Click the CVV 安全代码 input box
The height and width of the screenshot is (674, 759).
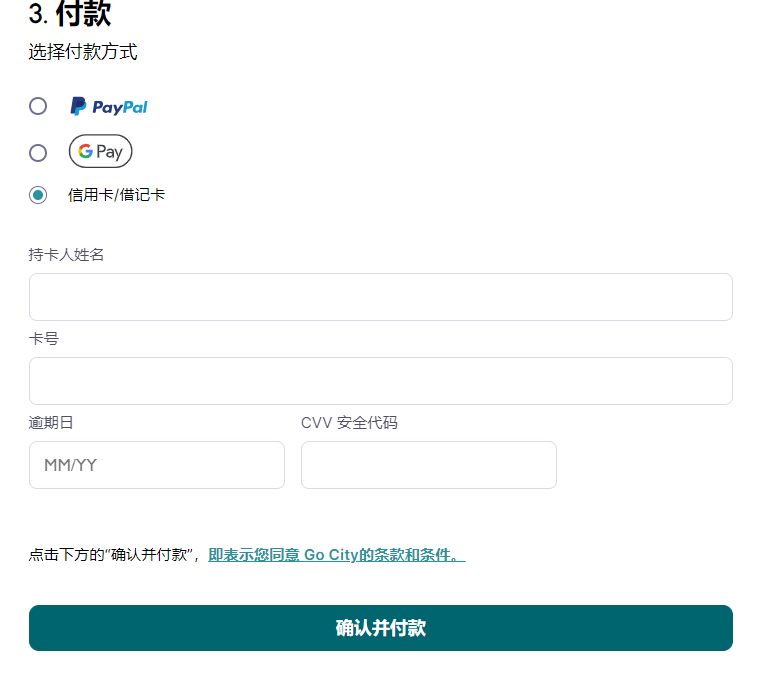pyautogui.click(x=428, y=465)
